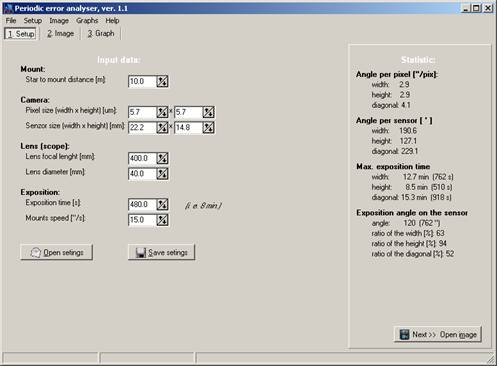Open the Help menu
The width and height of the screenshot is (497, 366).
click(112, 21)
